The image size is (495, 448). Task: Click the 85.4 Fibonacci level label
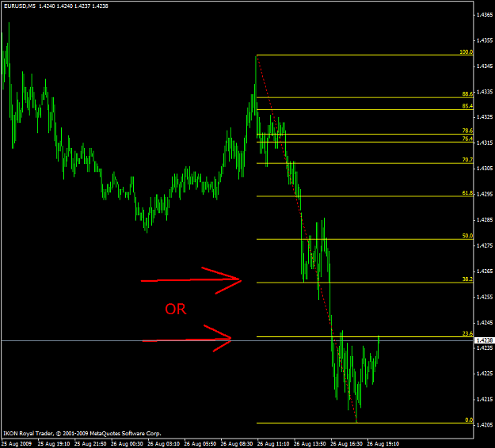click(x=467, y=106)
